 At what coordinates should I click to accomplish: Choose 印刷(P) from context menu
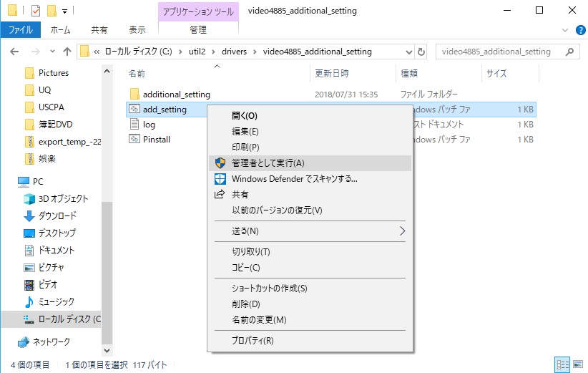click(x=310, y=147)
